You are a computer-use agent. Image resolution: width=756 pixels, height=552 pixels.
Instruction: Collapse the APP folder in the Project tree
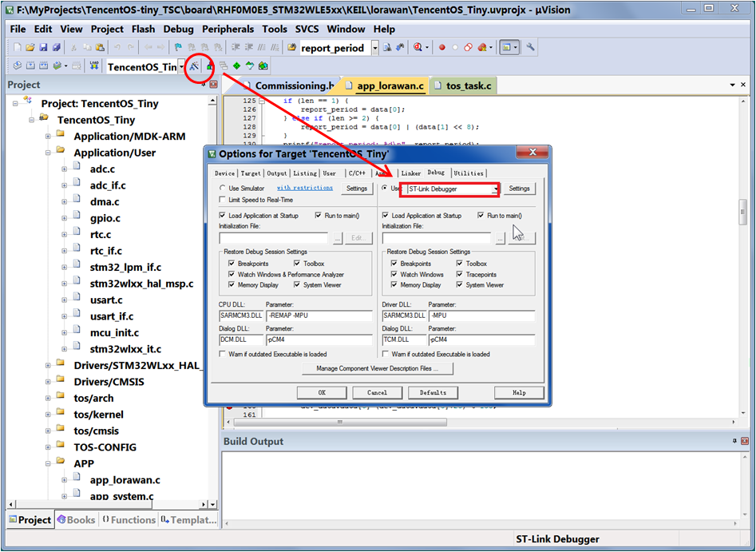point(48,463)
